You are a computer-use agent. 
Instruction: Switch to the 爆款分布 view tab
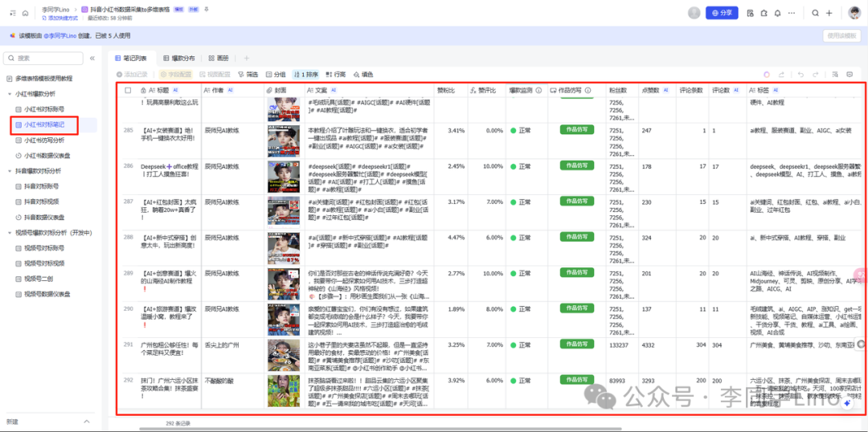click(x=179, y=58)
